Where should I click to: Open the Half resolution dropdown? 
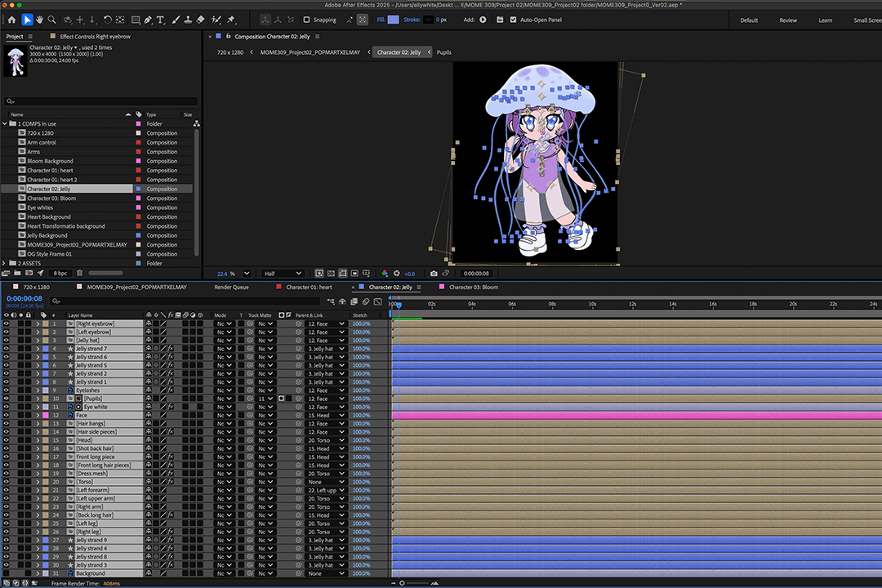[x=283, y=274]
